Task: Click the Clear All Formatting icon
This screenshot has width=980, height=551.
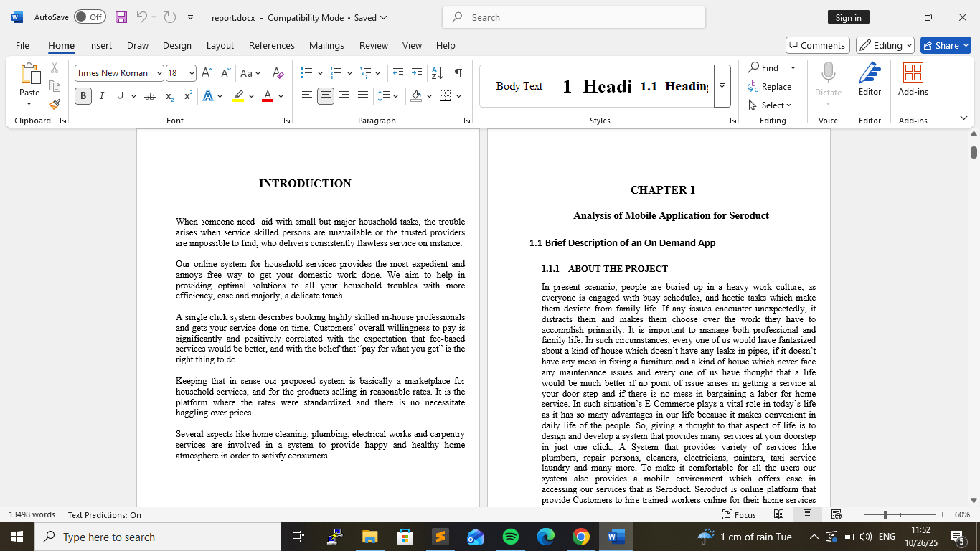Action: click(x=278, y=73)
